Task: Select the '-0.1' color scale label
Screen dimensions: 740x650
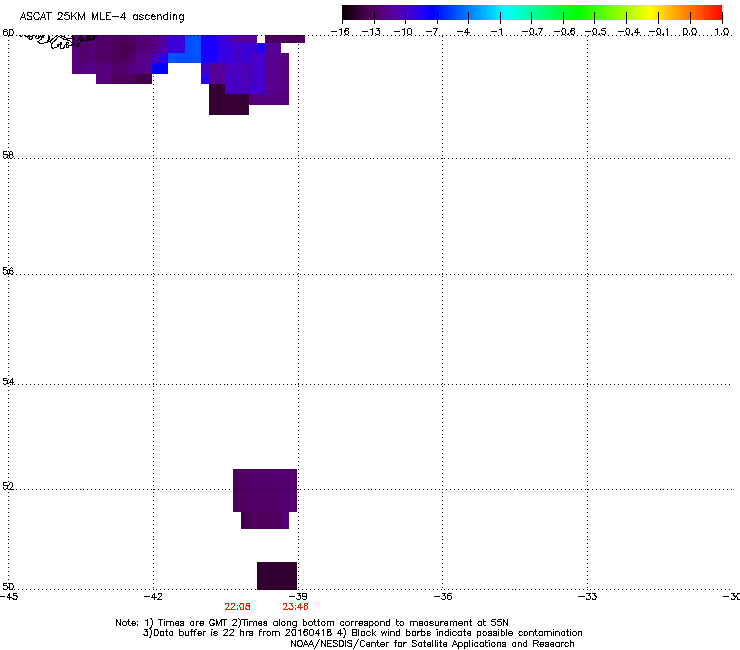Action: point(659,32)
